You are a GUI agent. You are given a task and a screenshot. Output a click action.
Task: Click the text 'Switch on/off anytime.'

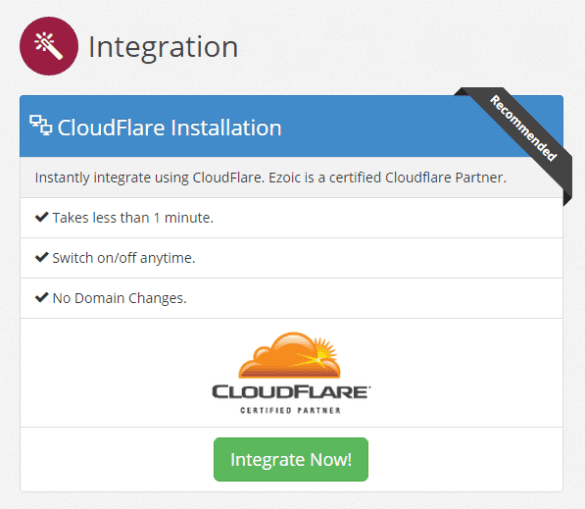(123, 258)
